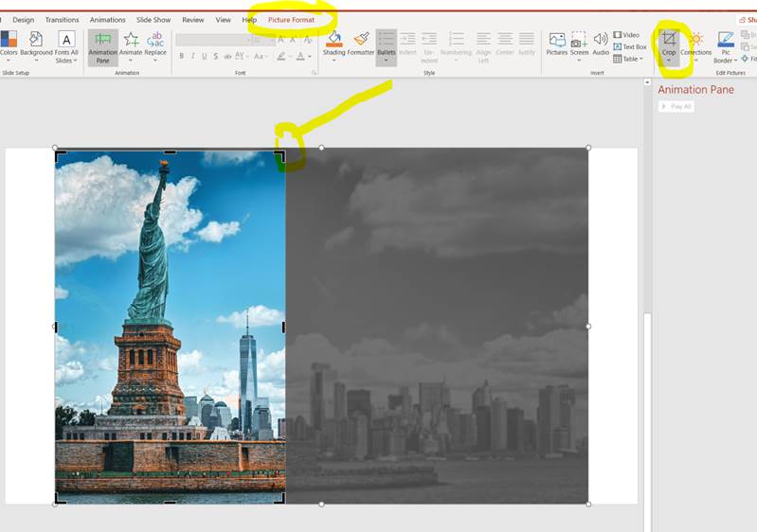Click the Screen capture icon
This screenshot has height=532, width=757.
579,42
